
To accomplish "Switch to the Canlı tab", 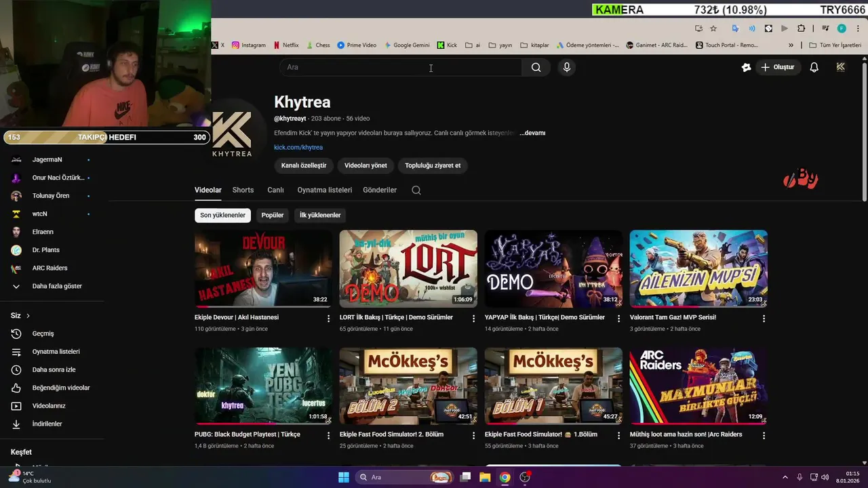I will 275,190.
